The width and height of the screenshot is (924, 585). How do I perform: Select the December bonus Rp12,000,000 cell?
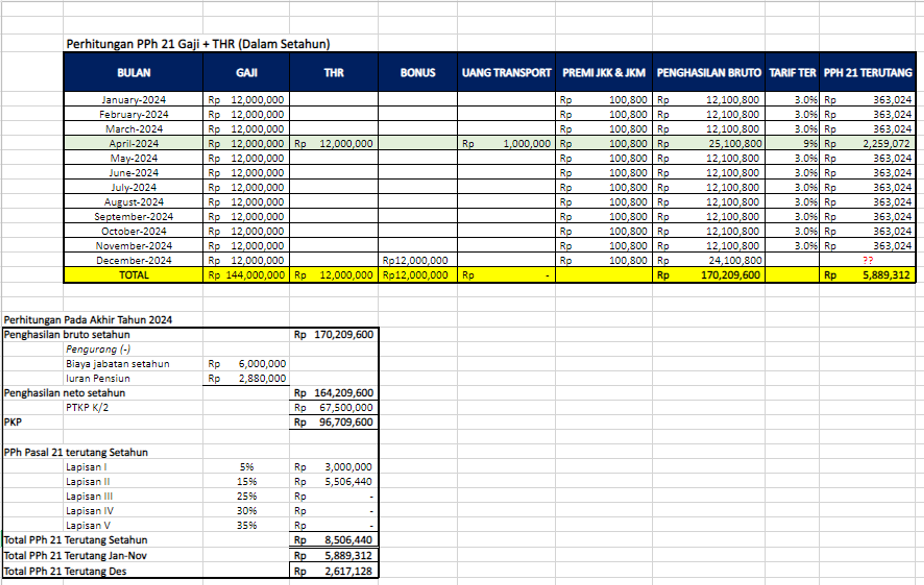[x=417, y=260]
